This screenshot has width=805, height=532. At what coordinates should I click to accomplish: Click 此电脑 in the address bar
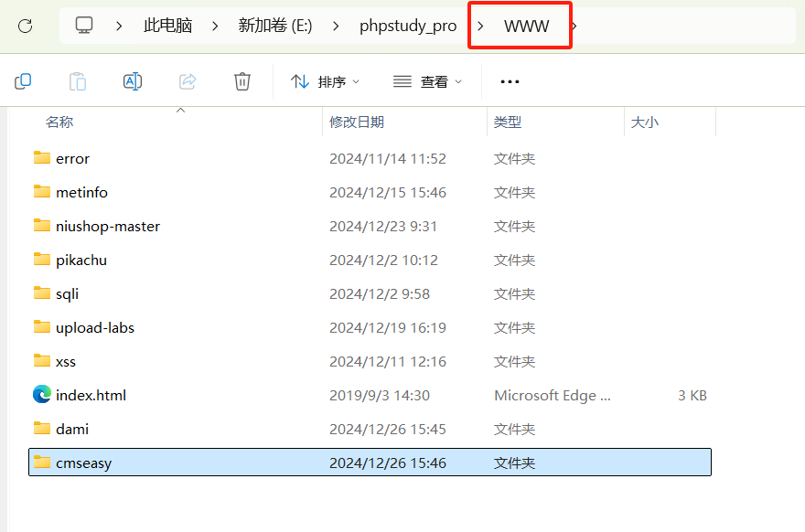point(168,26)
